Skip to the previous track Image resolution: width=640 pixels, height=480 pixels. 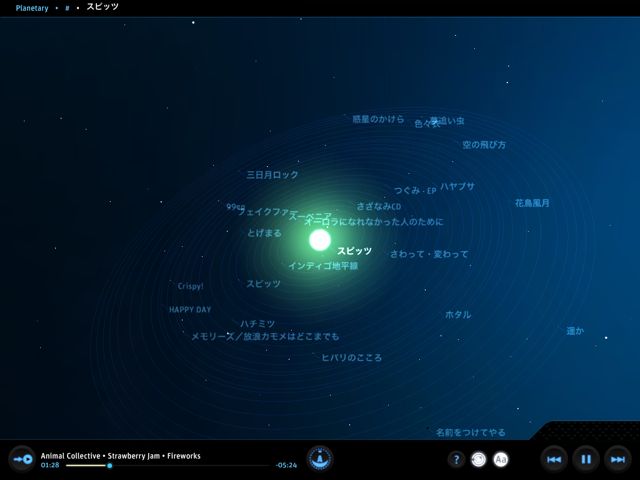[554, 460]
